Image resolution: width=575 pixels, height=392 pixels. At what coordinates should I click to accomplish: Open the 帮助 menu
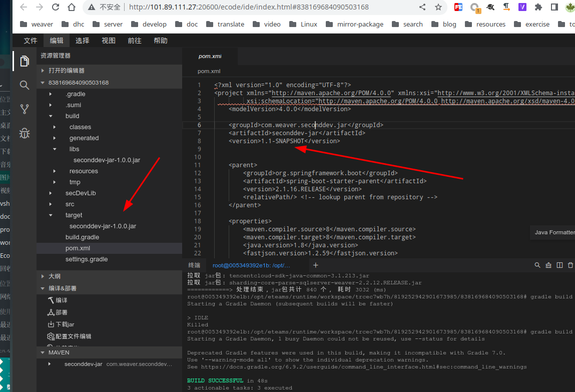pyautogui.click(x=160, y=41)
